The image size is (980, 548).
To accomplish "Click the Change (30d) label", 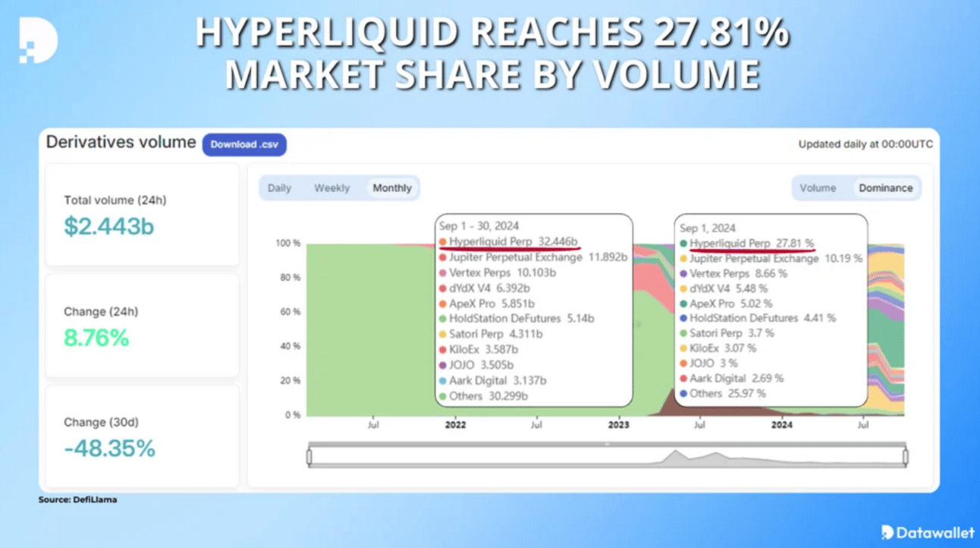I will tap(101, 422).
